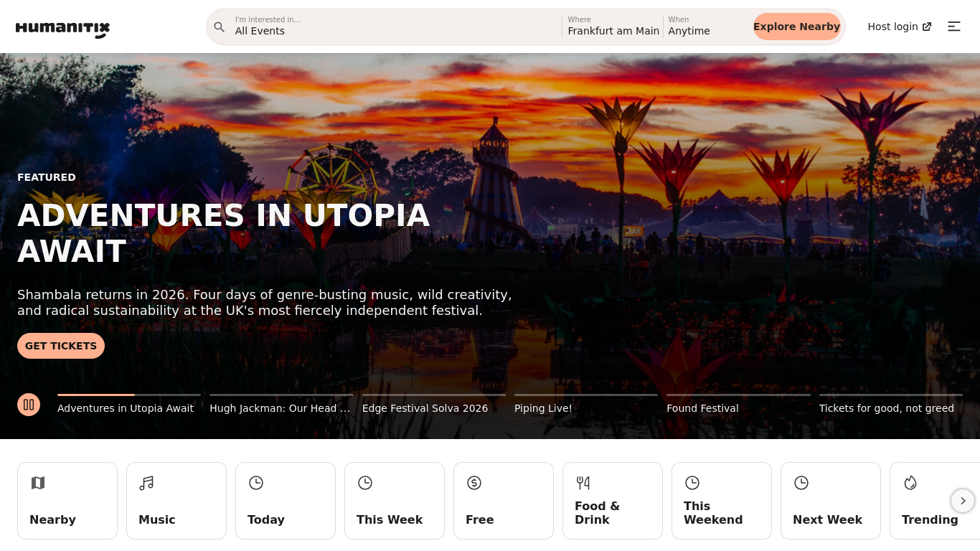Click the next arrow on the category row
This screenshot has height=551, width=980.
(963, 501)
